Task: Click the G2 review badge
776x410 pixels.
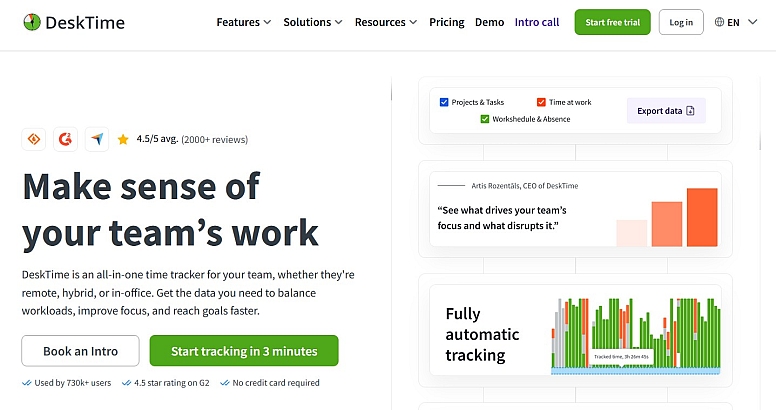Action: click(65, 139)
